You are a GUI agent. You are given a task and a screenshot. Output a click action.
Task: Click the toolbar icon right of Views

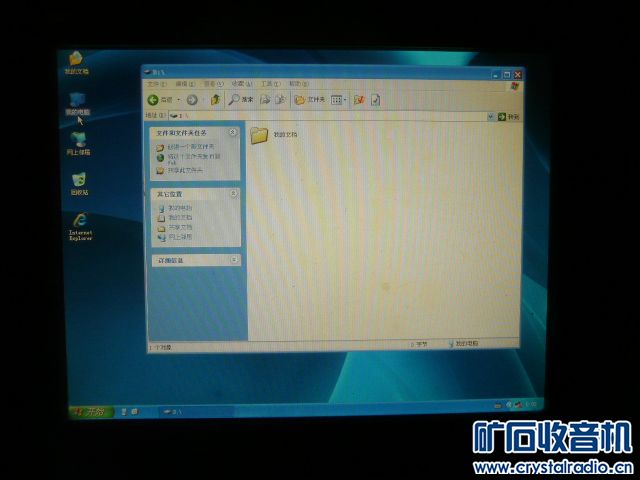pyautogui.click(x=359, y=100)
